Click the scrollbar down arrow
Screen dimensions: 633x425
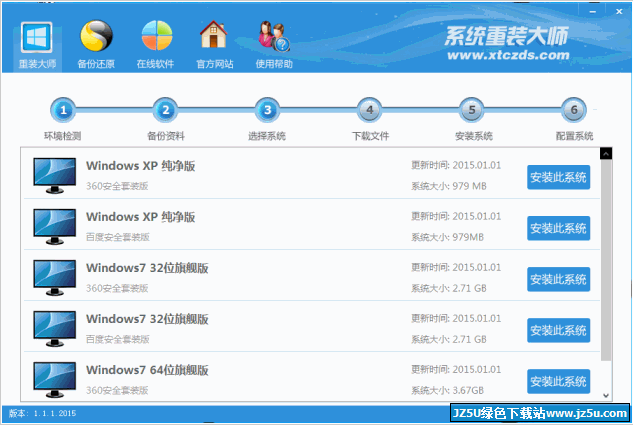[x=606, y=396]
